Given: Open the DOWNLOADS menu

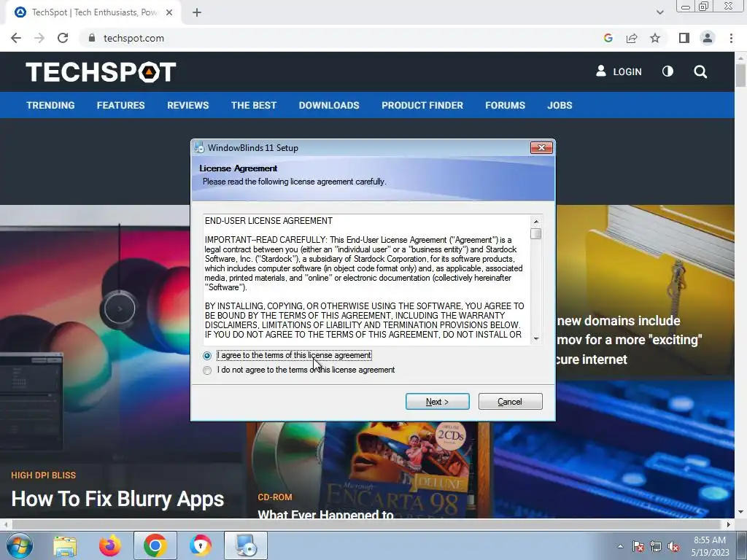Looking at the screenshot, I should [x=329, y=105].
